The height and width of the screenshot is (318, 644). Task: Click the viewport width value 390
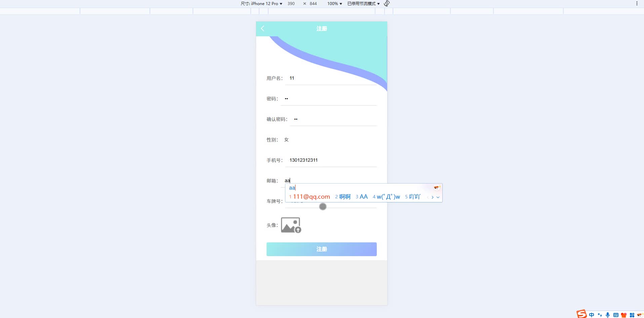pos(291,3)
